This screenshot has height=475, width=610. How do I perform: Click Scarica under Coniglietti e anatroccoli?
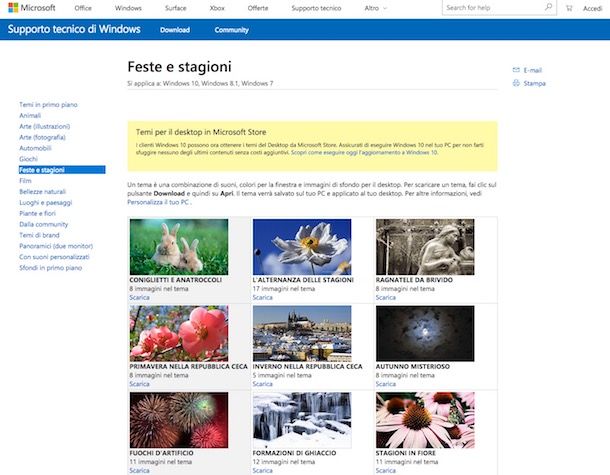click(139, 298)
